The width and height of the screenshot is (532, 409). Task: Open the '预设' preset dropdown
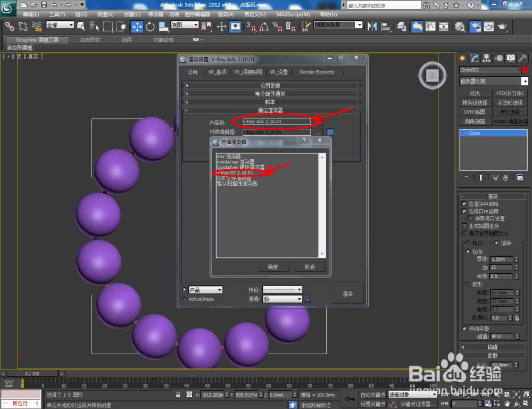click(282, 289)
